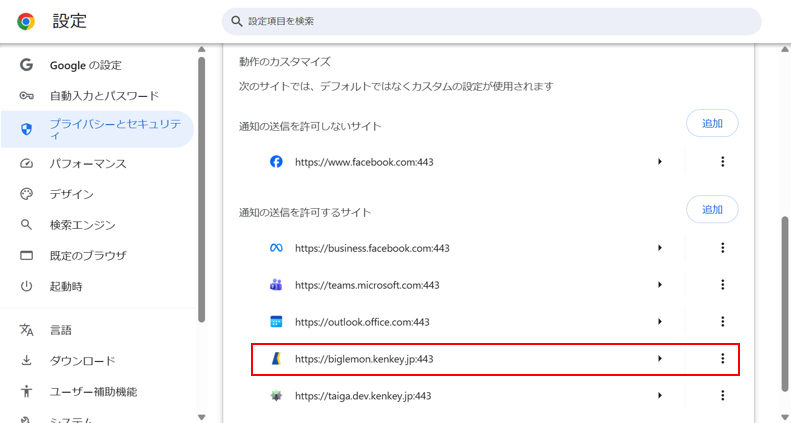The width and height of the screenshot is (791, 423).
Task: Click the power icon for 起動時
Action: [x=26, y=286]
